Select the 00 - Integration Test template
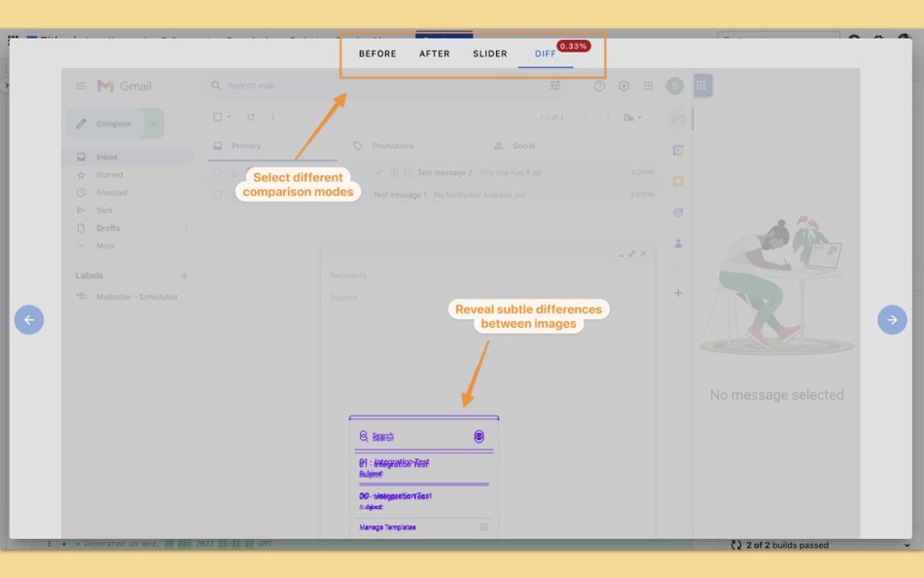This screenshot has height=578, width=924. tap(424, 501)
